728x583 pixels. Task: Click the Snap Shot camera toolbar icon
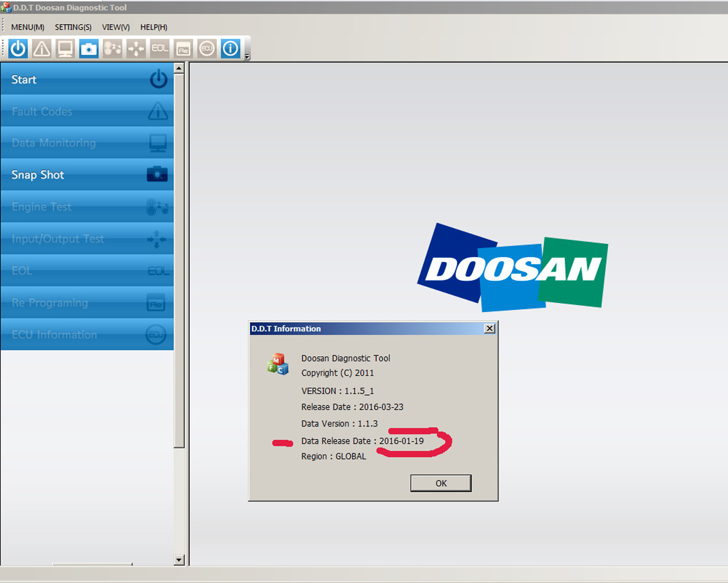(x=89, y=49)
